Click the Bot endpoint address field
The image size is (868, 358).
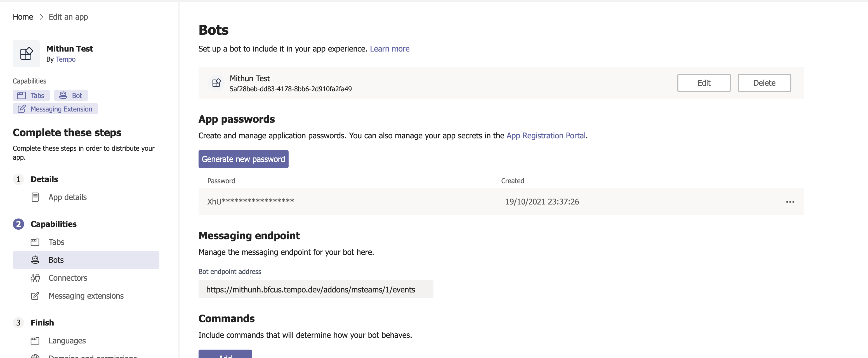tap(315, 289)
